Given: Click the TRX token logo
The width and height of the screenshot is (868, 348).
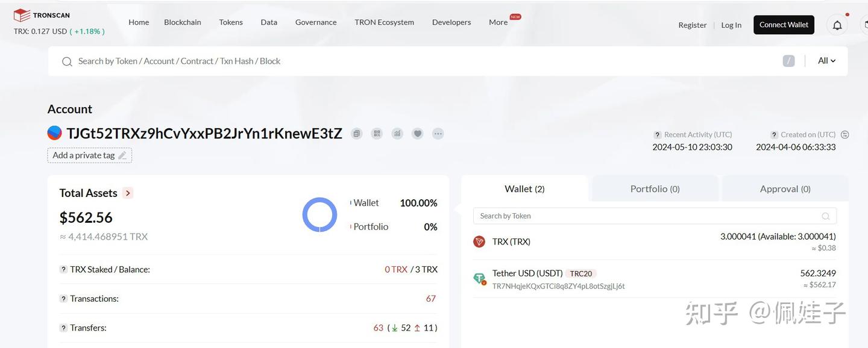Looking at the screenshot, I should coord(479,241).
